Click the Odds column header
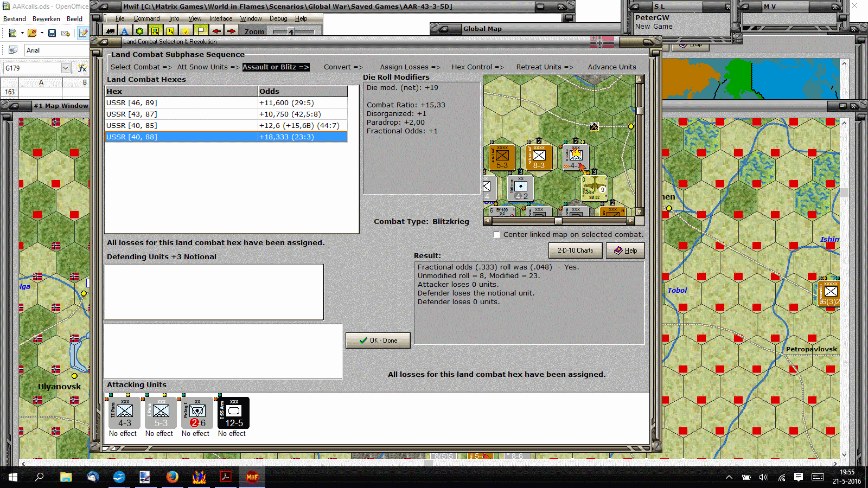 (303, 91)
